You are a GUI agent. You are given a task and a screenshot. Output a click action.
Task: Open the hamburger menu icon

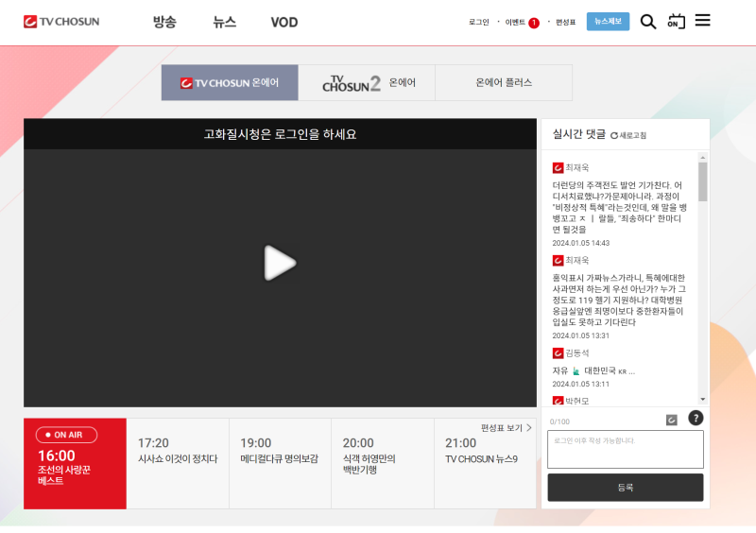click(x=702, y=20)
